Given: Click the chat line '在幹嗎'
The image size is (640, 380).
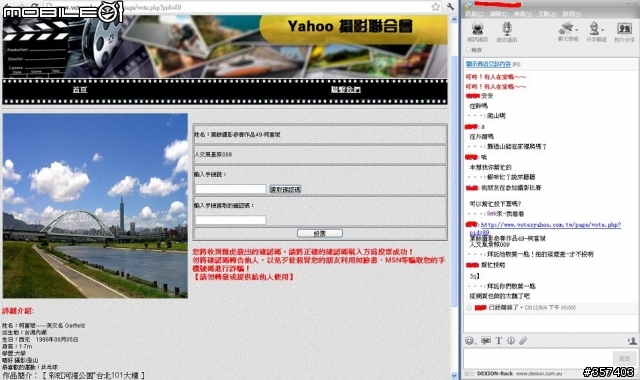Looking at the screenshot, I should click(x=478, y=106).
